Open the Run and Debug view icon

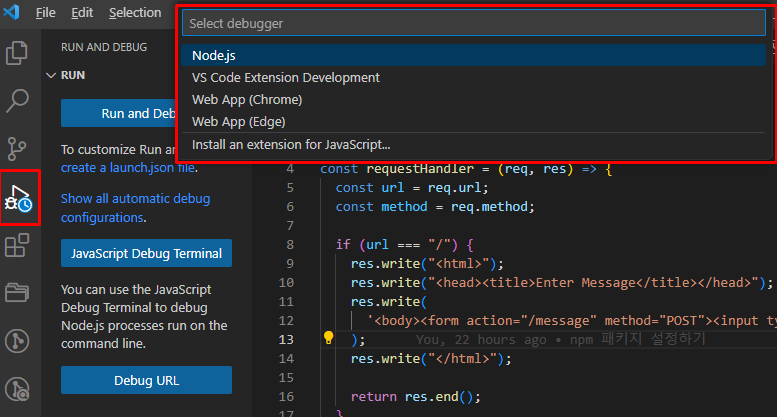coord(19,198)
